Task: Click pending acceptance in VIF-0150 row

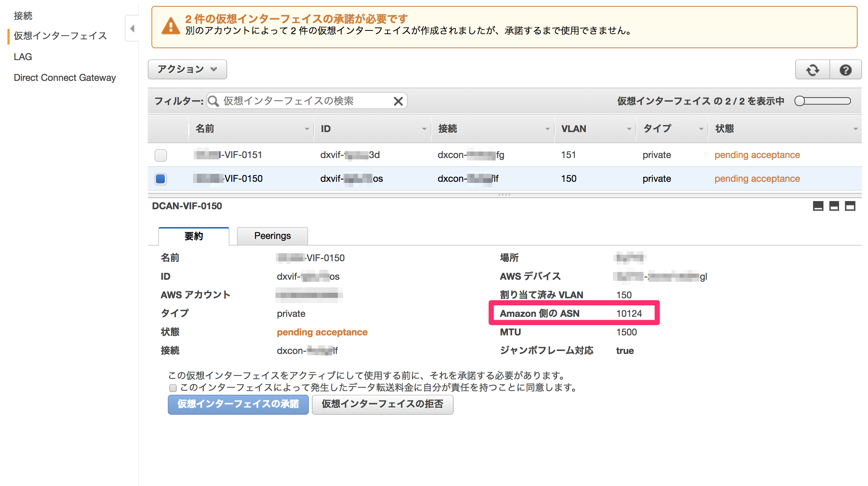Action: [757, 179]
